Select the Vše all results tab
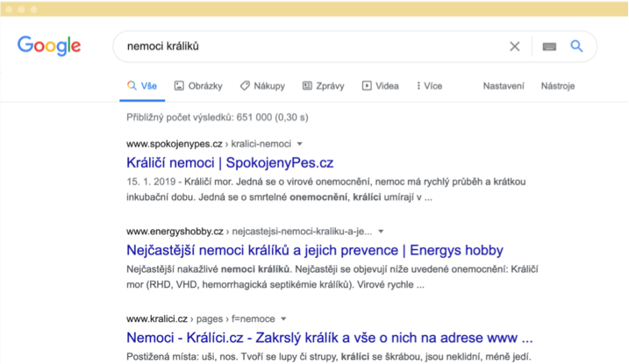 pos(142,86)
